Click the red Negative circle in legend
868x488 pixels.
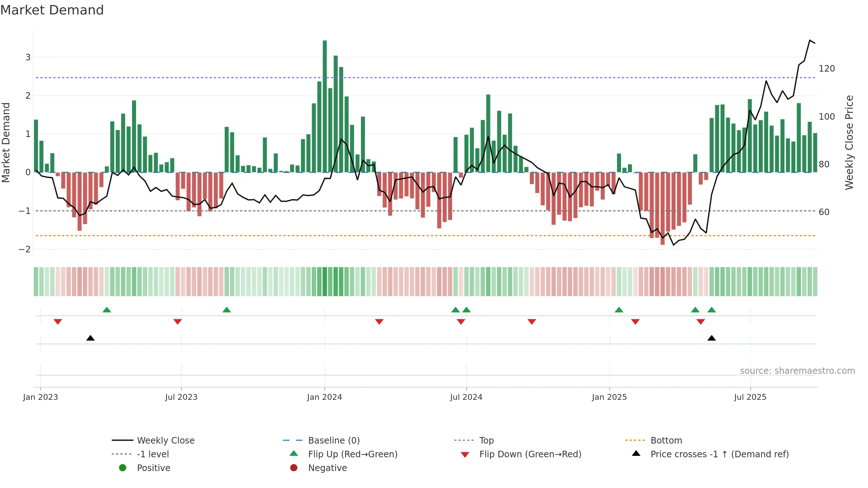294,468
